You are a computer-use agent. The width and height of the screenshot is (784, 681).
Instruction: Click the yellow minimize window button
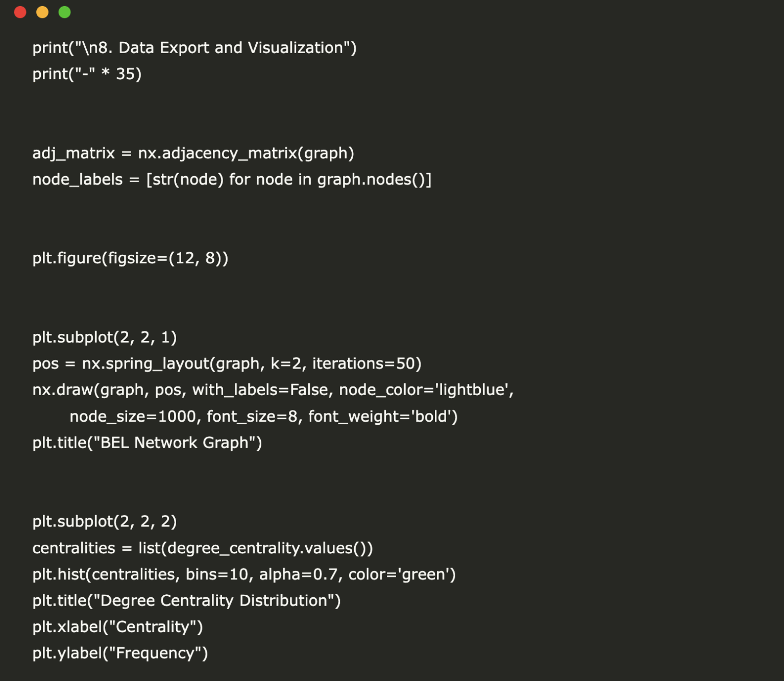[42, 12]
